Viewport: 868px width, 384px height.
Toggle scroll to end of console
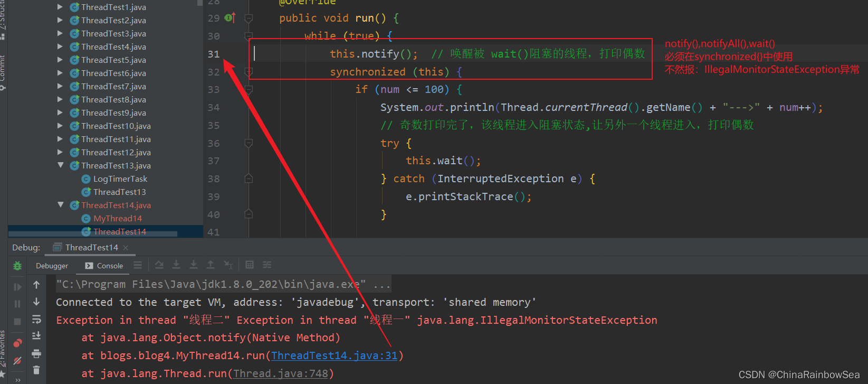pos(36,336)
